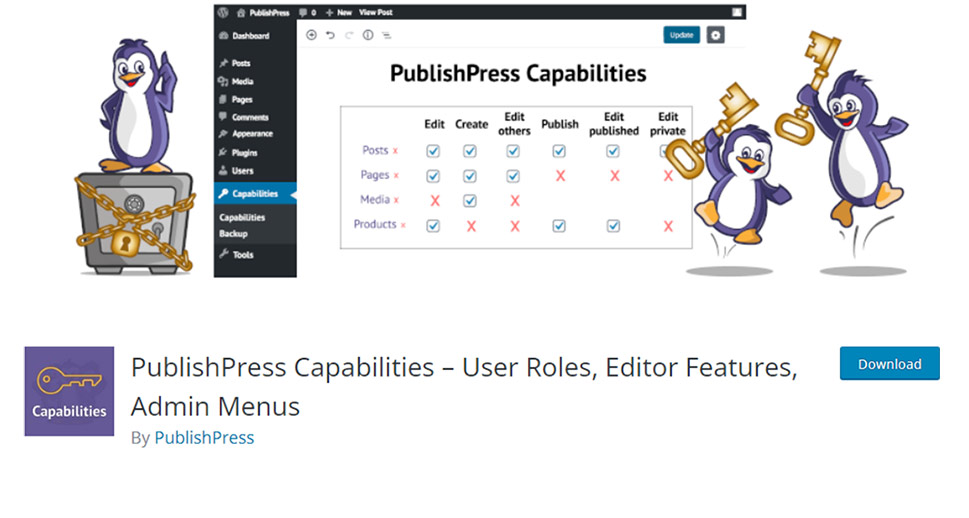Viewport: 969px width, 518px height.
Task: Click the Media icon in sidebar
Action: [223, 81]
